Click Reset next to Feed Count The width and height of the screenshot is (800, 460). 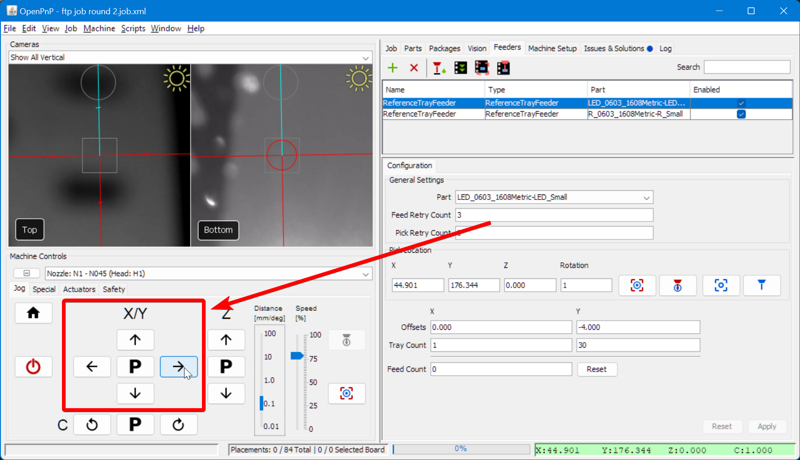click(596, 369)
